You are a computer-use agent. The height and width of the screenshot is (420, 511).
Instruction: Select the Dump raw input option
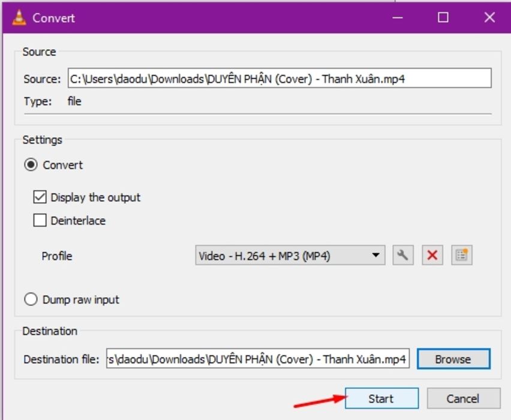tap(31, 299)
